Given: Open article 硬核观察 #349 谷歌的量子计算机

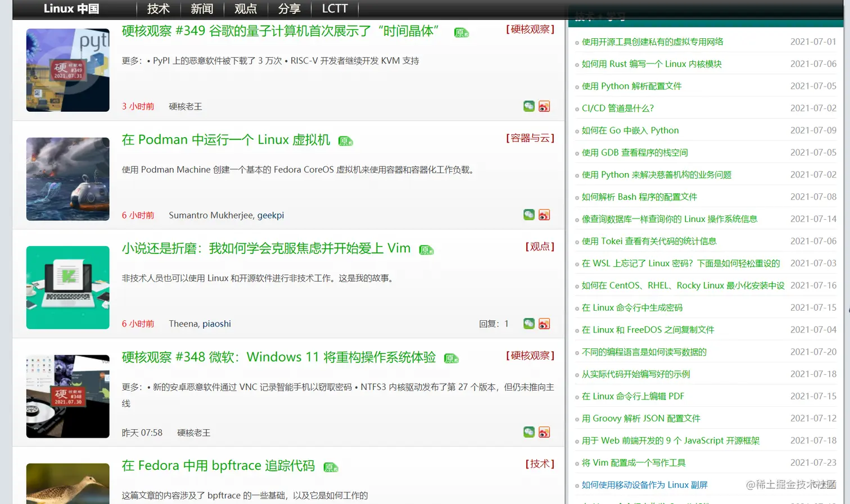Looking at the screenshot, I should tap(280, 31).
